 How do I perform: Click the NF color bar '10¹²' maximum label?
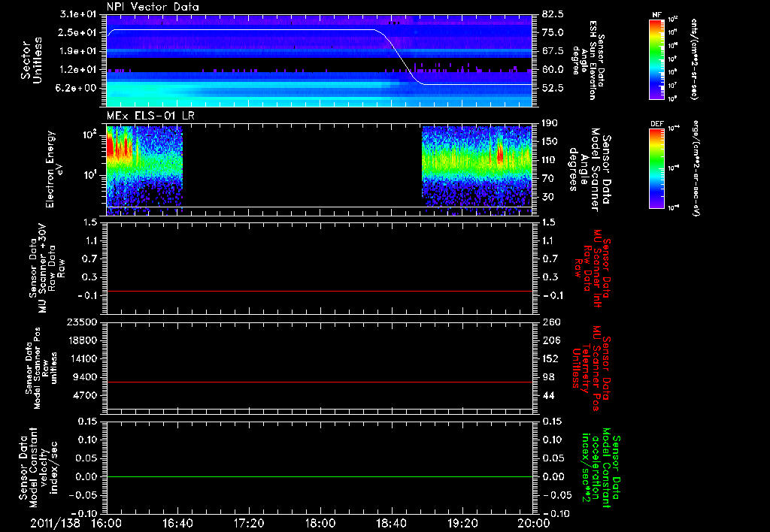pos(673,19)
